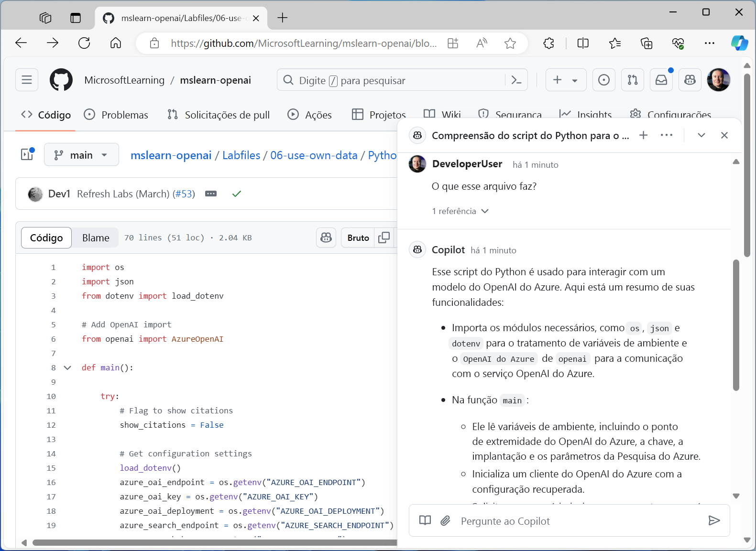Go to browser home page icon

[116, 43]
